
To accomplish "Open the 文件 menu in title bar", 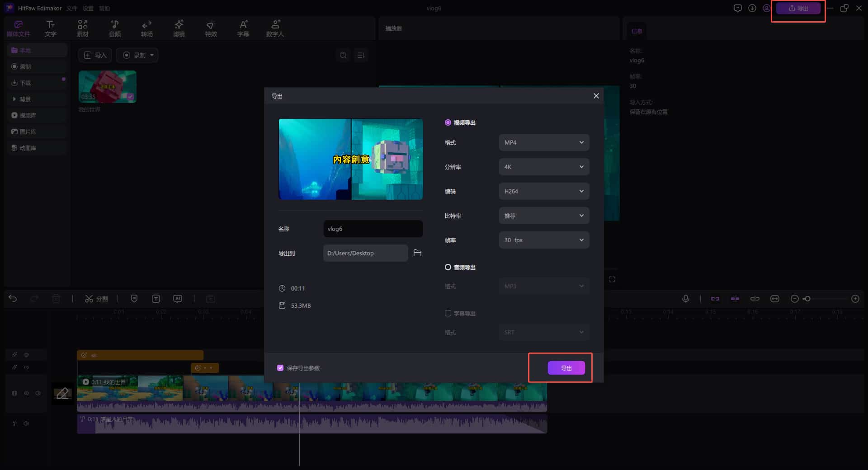I will [71, 8].
